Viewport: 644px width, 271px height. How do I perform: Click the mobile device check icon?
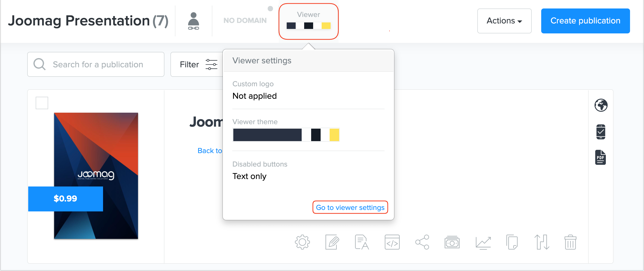601,132
